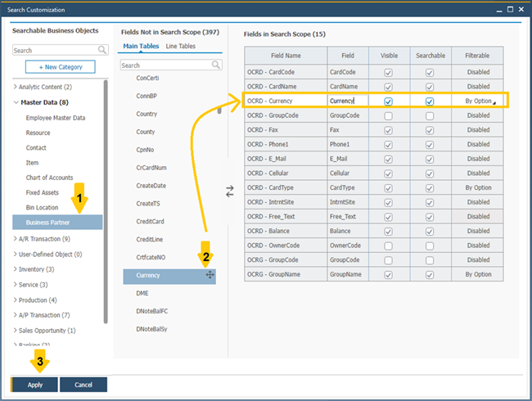Click the Field Name column header
The width and height of the screenshot is (532, 401).
coord(286,56)
